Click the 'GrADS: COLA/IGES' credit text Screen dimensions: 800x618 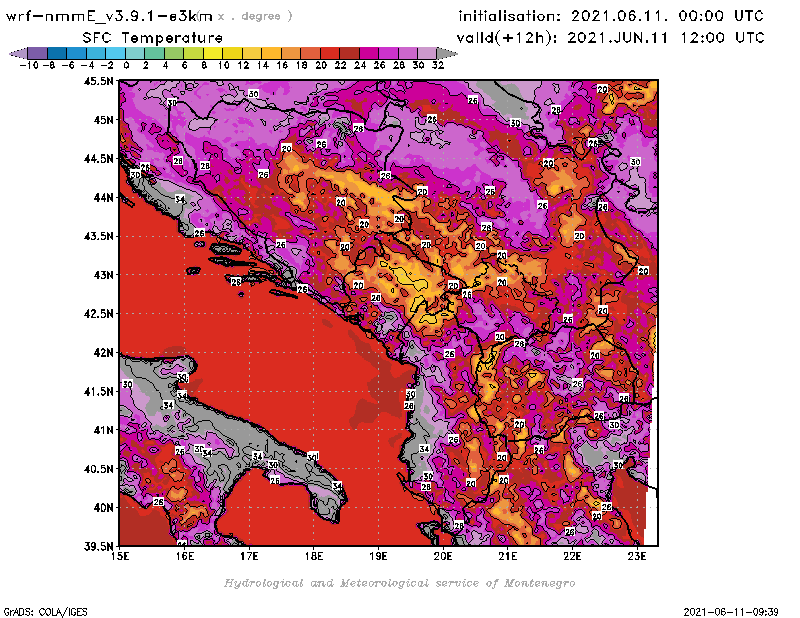(45, 612)
